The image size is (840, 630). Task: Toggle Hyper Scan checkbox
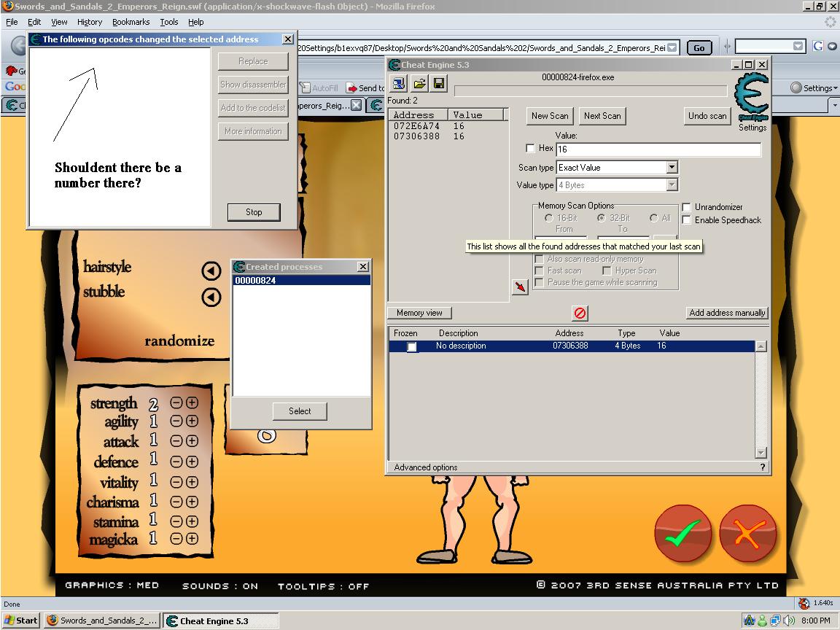coord(607,271)
